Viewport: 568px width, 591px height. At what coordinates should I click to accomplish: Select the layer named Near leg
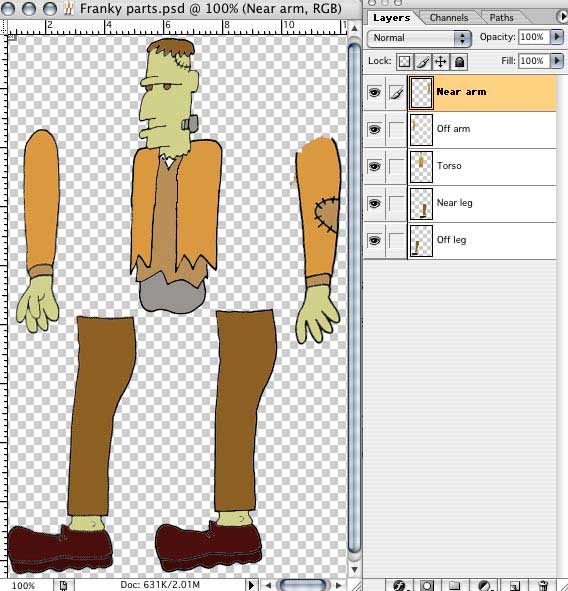point(454,203)
